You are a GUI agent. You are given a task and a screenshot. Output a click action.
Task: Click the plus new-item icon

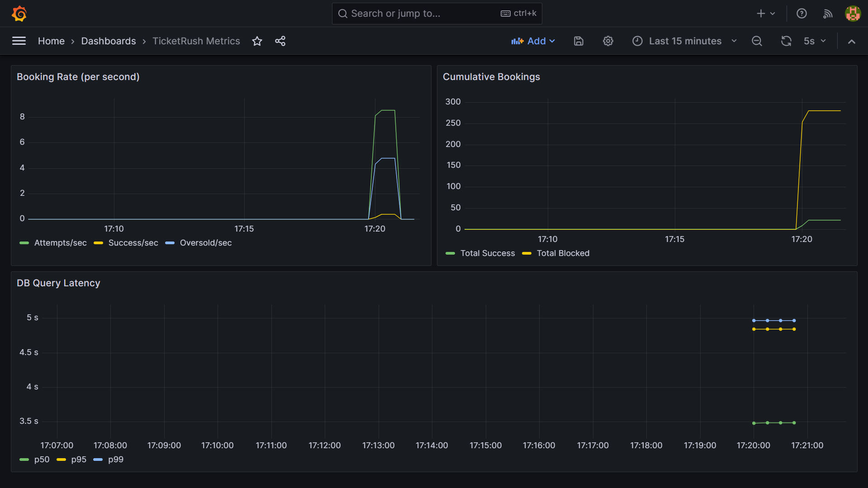click(766, 14)
